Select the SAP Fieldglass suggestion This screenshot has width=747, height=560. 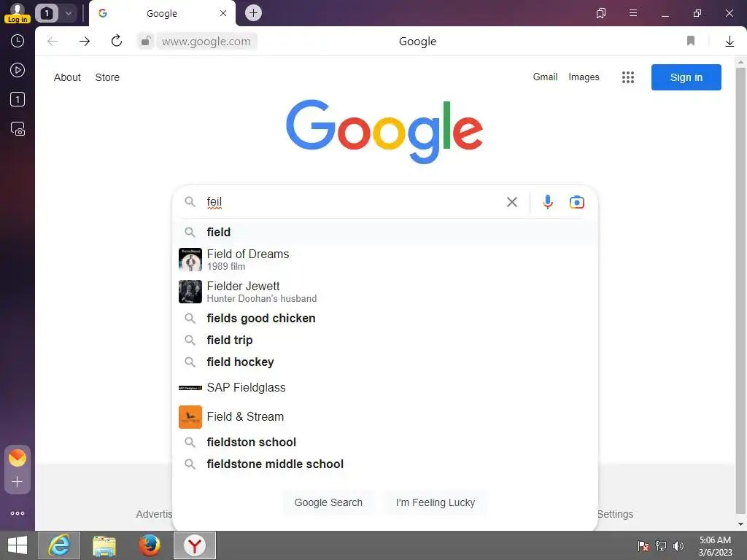[x=385, y=388]
